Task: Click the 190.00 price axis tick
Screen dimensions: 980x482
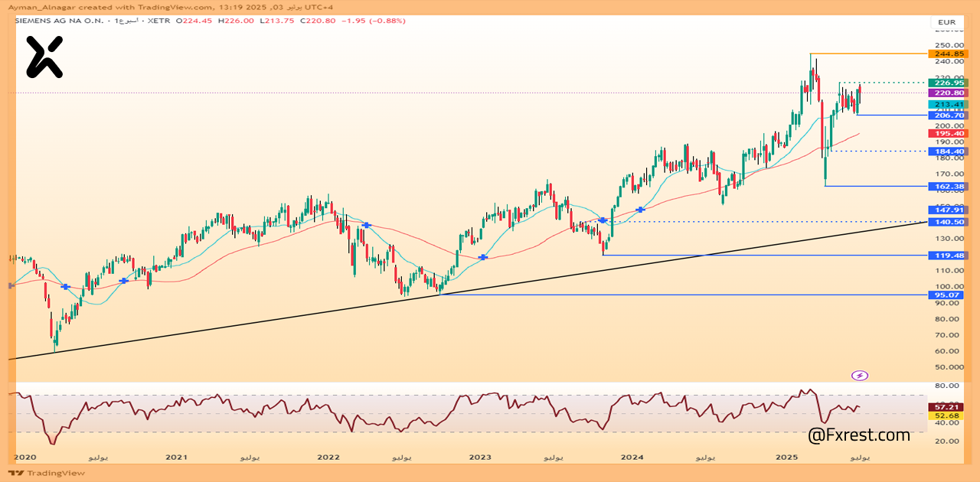Action: [948, 142]
